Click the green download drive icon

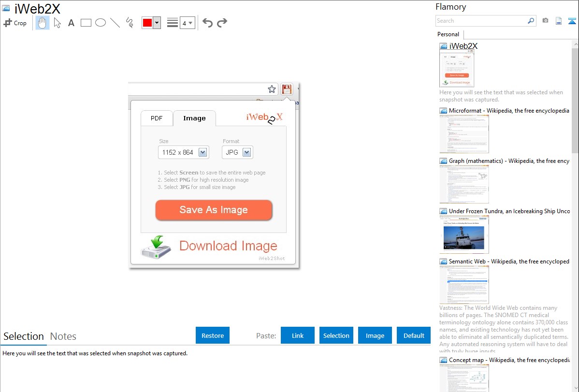click(156, 247)
